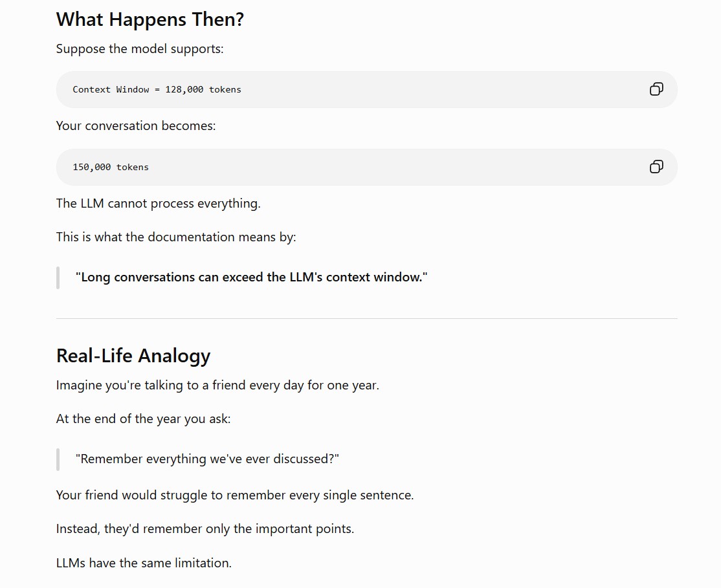The height and width of the screenshot is (588, 721).
Task: Click "This is what the documentation means by:"
Action: 176,237
